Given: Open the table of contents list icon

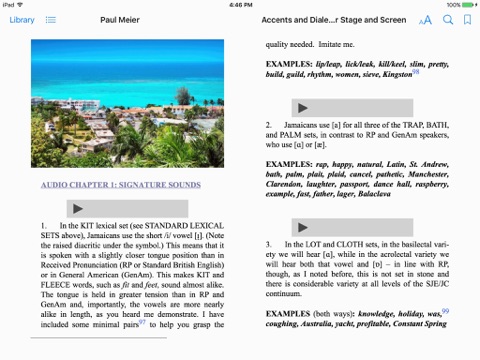Looking at the screenshot, I should (x=51, y=20).
